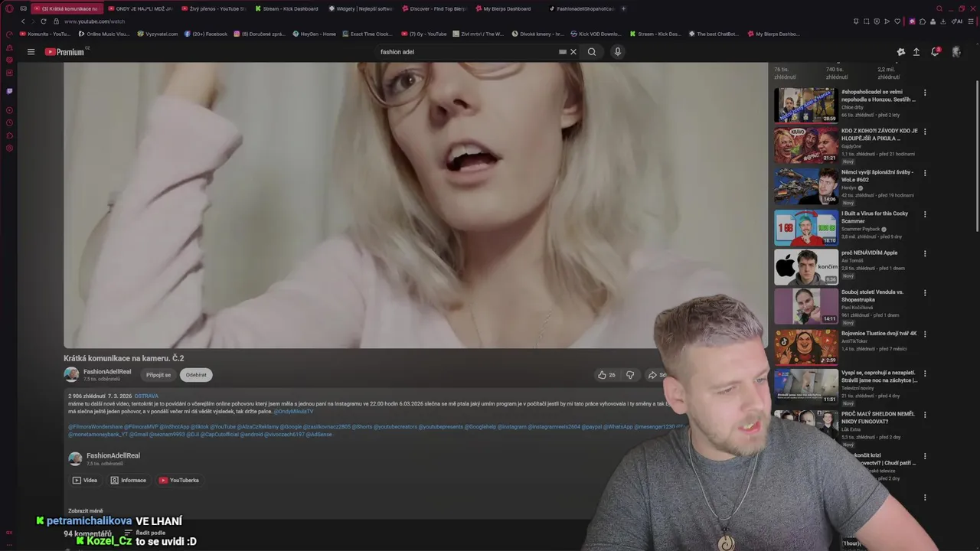Viewport: 980px width, 551px height.
Task: Open the Němci vyvíjí špionážní šváby thumbnail
Action: click(806, 186)
